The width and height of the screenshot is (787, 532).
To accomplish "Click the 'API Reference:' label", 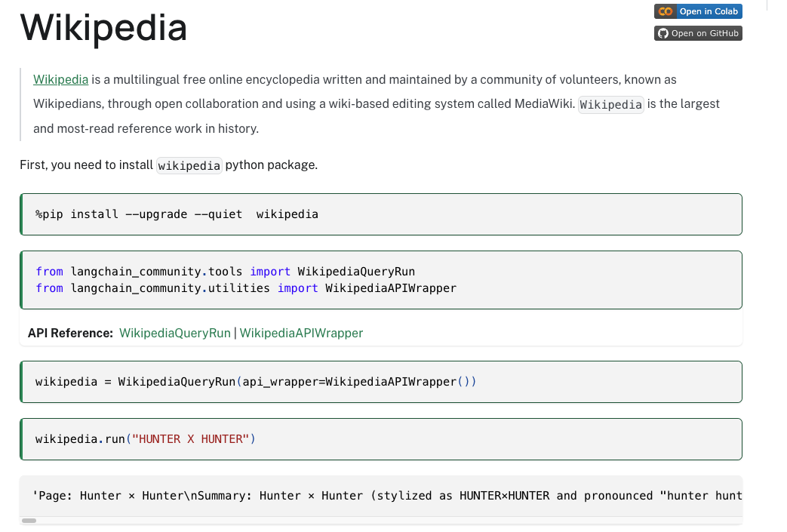I will pos(70,333).
